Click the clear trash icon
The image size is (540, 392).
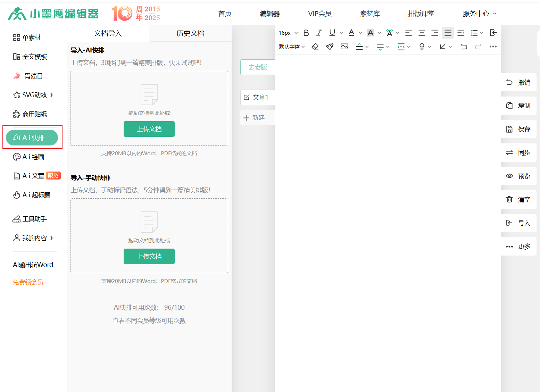(x=509, y=199)
